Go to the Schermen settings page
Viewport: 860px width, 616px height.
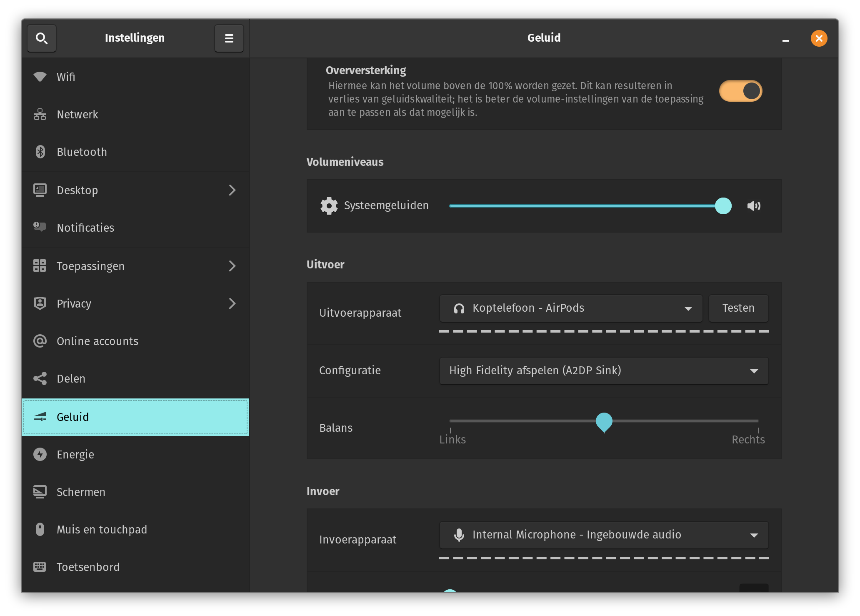point(81,492)
